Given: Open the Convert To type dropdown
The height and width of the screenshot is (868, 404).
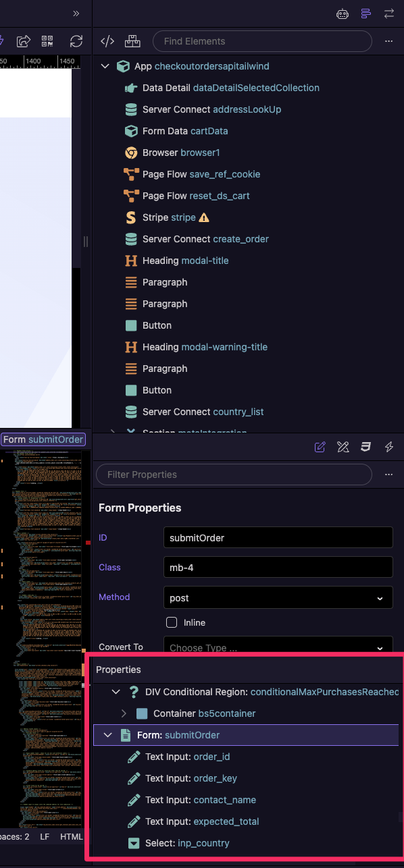Looking at the screenshot, I should click(x=278, y=647).
